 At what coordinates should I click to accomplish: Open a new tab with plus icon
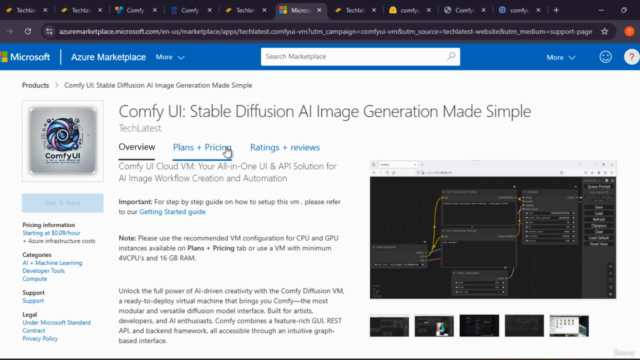[556, 10]
